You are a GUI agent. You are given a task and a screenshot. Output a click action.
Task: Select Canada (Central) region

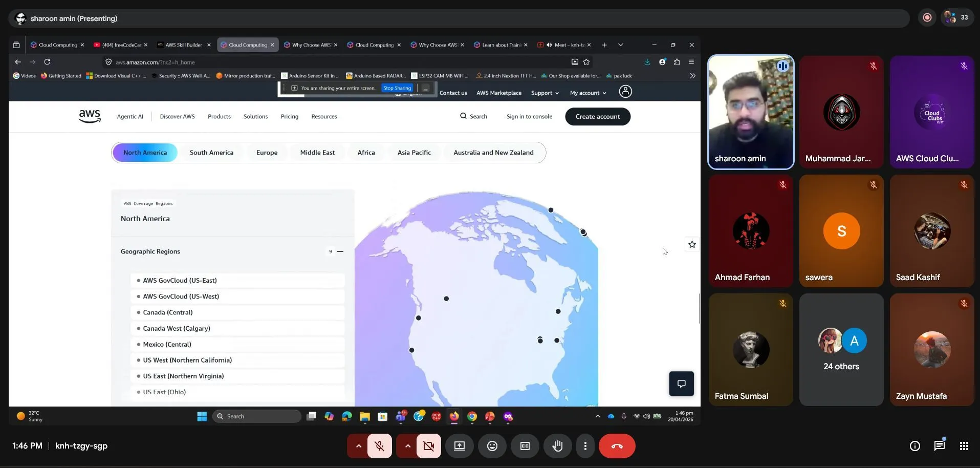237,312
